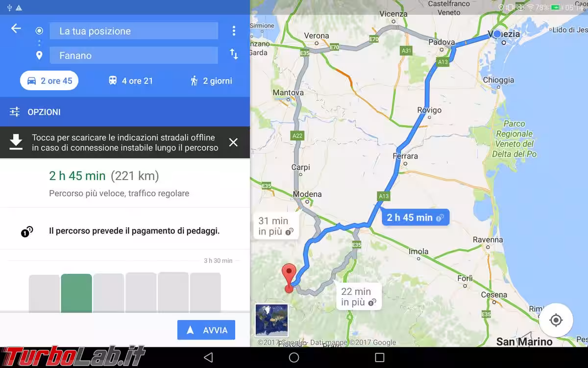This screenshot has width=588, height=368.
Task: Tap the toll coins icon
Action: click(27, 231)
